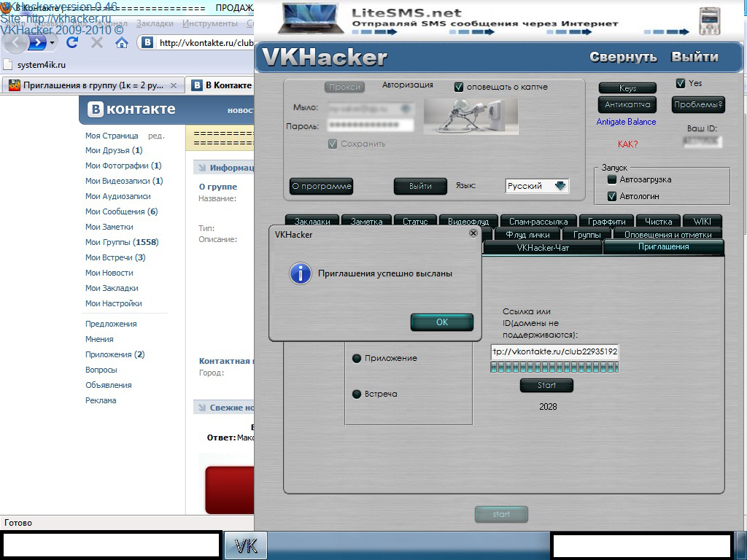Viewport: 747px width, 560px height.
Task: Click the black Start button under progress bar
Action: click(546, 385)
